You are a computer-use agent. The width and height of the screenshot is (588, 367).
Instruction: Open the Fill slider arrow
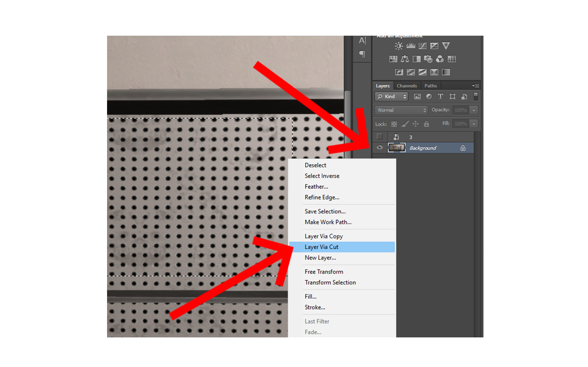pos(474,124)
